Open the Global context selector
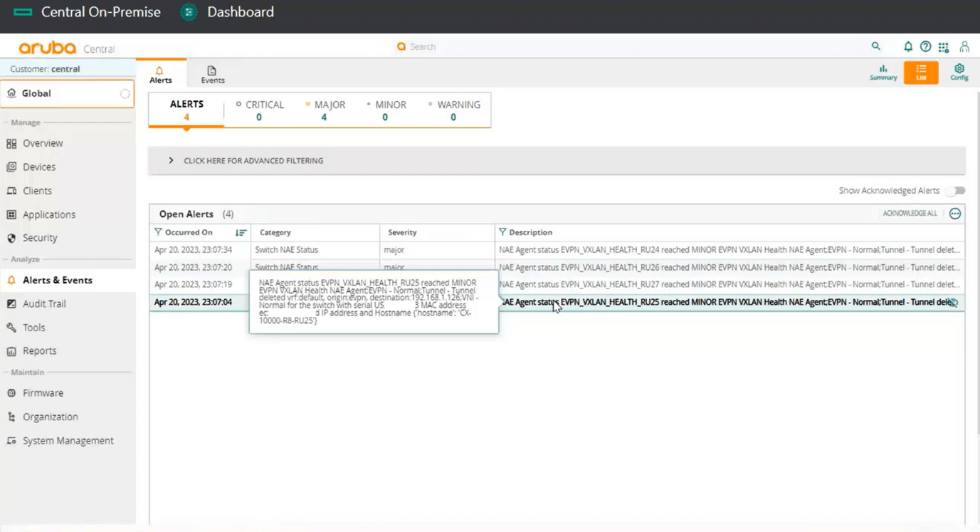The image size is (980, 532). 68,93
